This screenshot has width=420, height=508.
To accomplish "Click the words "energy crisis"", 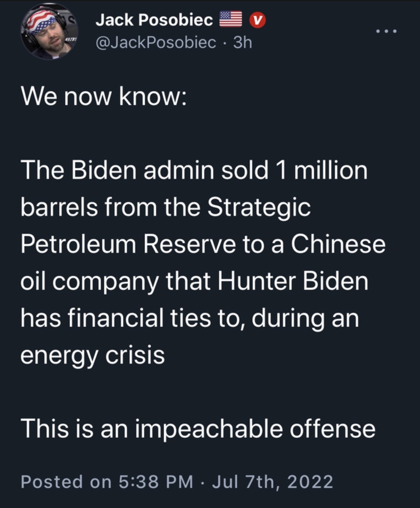I will [x=93, y=355].
